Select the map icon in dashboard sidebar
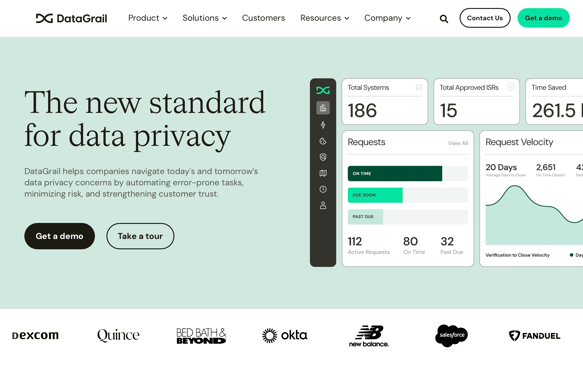 pyautogui.click(x=323, y=173)
